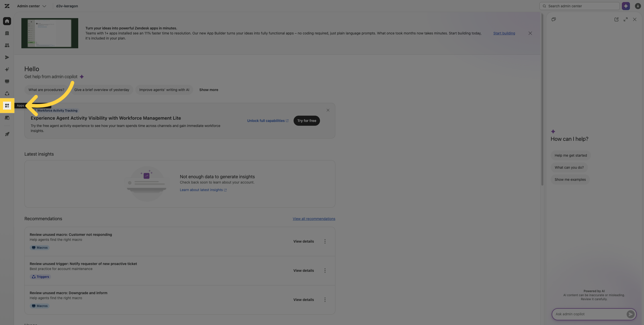Open Objects and rules sidebar icon
The height and width of the screenshot is (325, 644).
[7, 94]
